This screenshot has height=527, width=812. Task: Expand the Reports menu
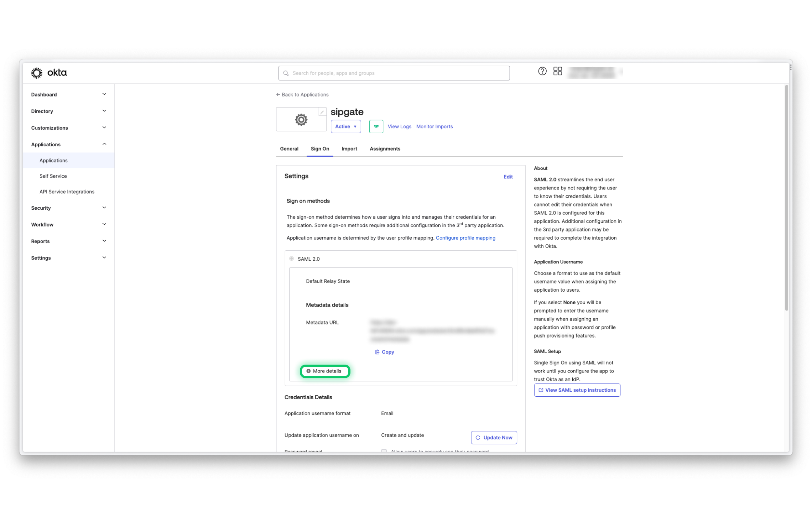(68, 241)
